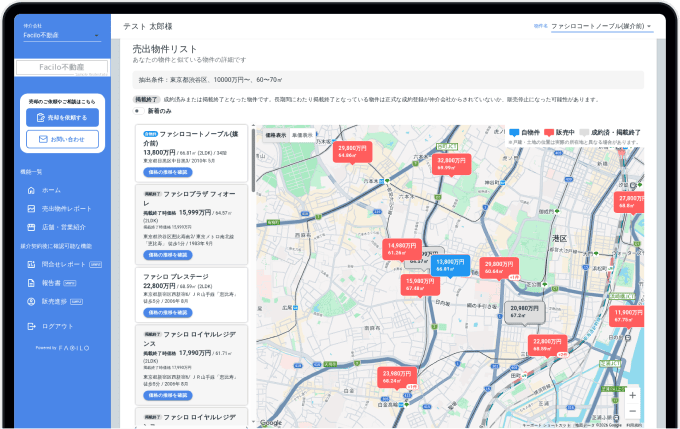Click the 港区 label on the map
This screenshot has height=429, width=680.
pyautogui.click(x=559, y=239)
